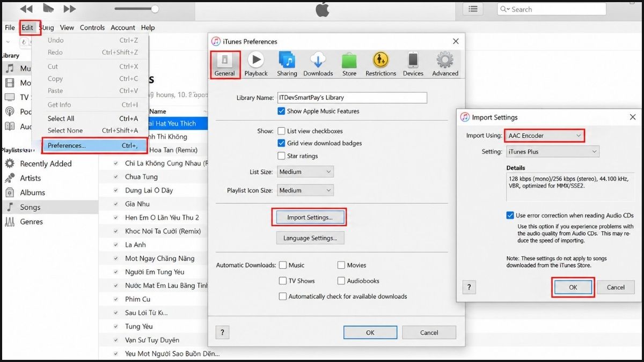Open the Playback preferences tab

point(256,64)
